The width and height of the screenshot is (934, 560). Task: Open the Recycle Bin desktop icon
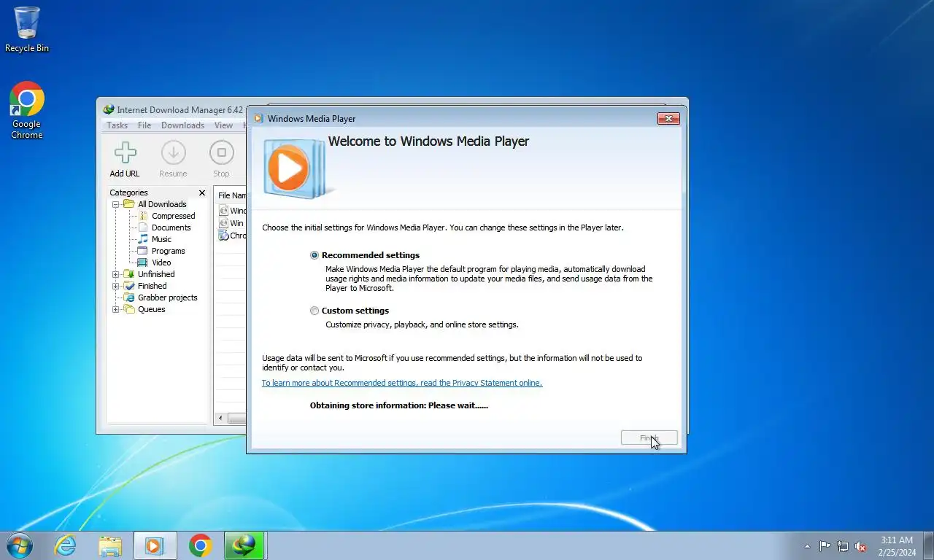click(27, 29)
